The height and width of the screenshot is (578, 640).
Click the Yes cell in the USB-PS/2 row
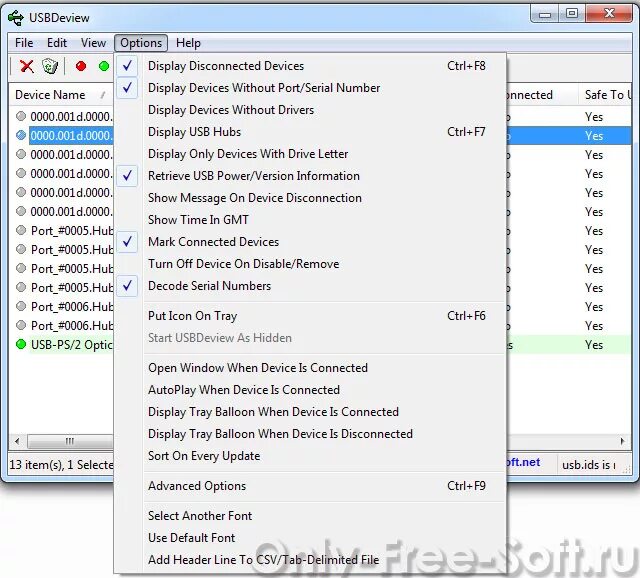coord(594,345)
